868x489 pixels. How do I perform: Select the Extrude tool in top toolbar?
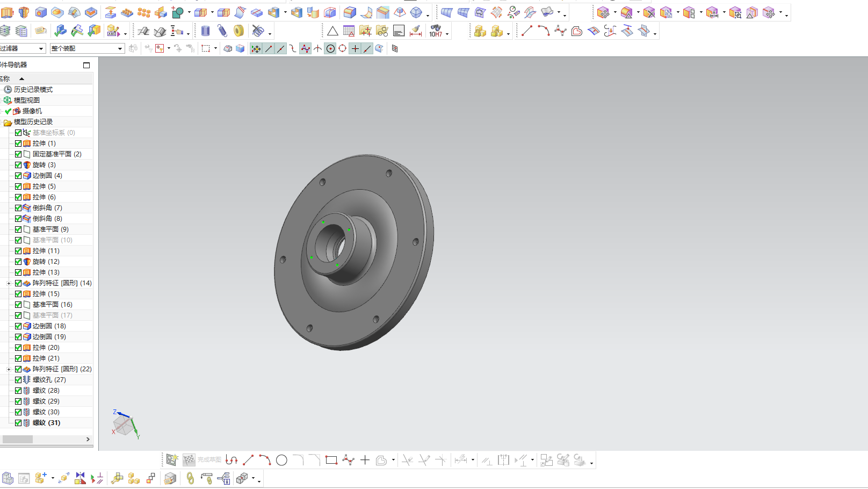click(7, 12)
